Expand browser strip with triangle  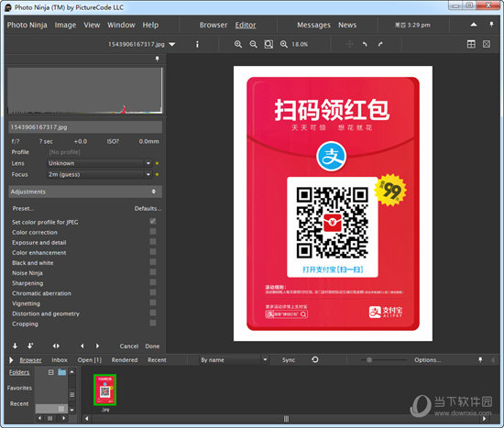point(11,360)
